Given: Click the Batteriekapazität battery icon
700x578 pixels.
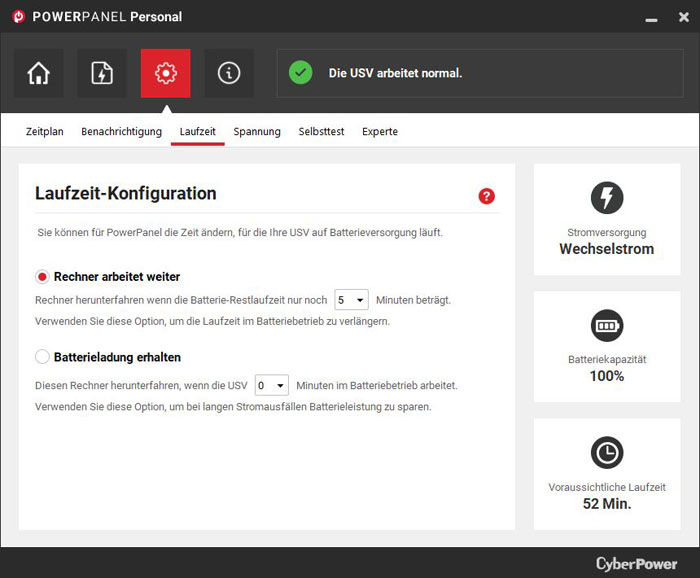Looking at the screenshot, I should click(607, 325).
